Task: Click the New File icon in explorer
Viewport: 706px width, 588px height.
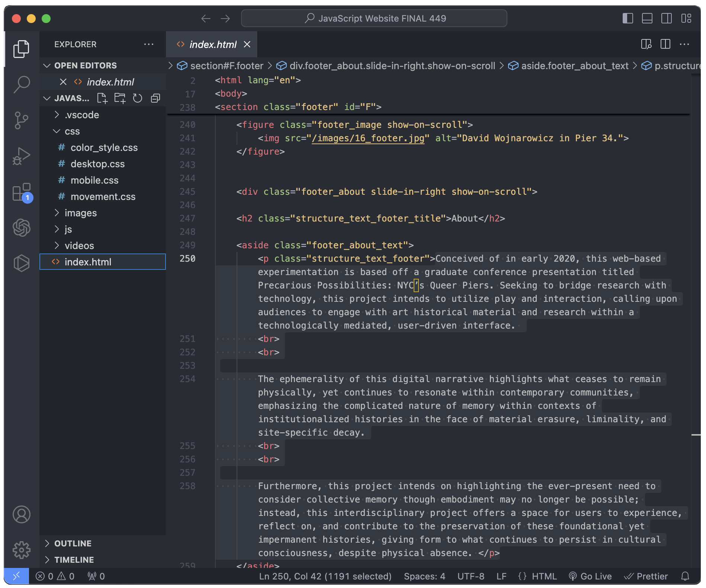Action: pyautogui.click(x=102, y=98)
